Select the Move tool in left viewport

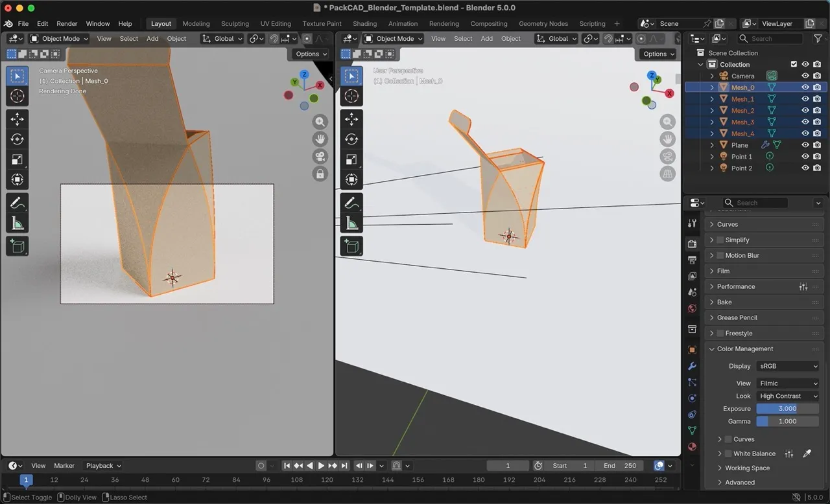tap(18, 119)
